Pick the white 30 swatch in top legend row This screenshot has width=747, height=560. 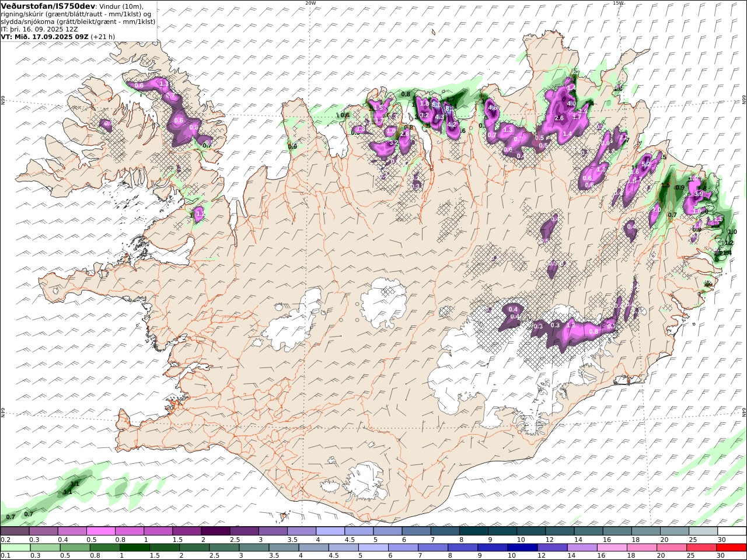pos(731,531)
